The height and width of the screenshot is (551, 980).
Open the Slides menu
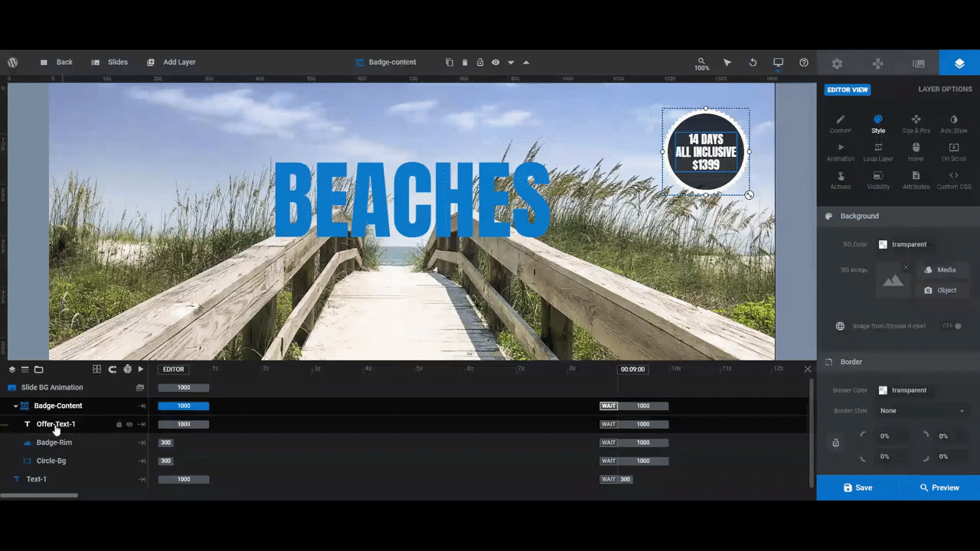(x=109, y=62)
